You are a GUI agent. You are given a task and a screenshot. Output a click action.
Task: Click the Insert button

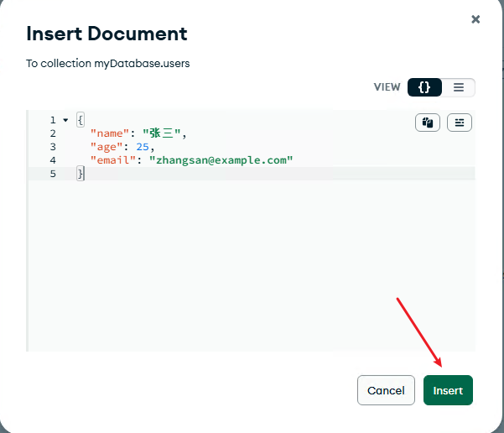click(x=448, y=390)
